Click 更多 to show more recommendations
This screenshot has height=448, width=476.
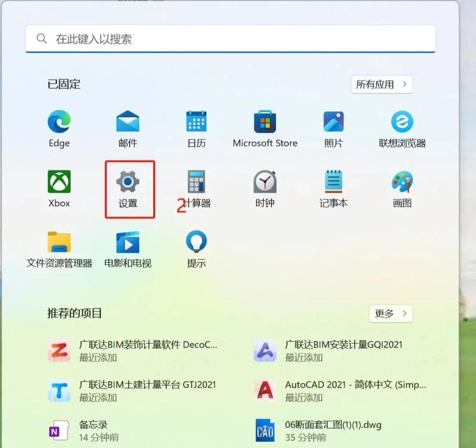coord(391,313)
